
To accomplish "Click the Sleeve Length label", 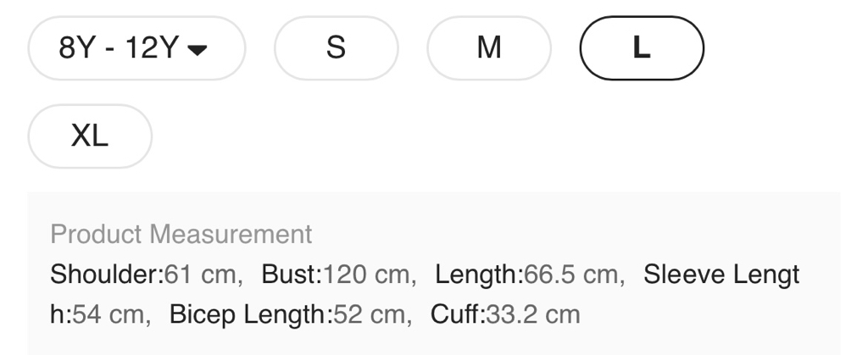I will (x=721, y=275).
